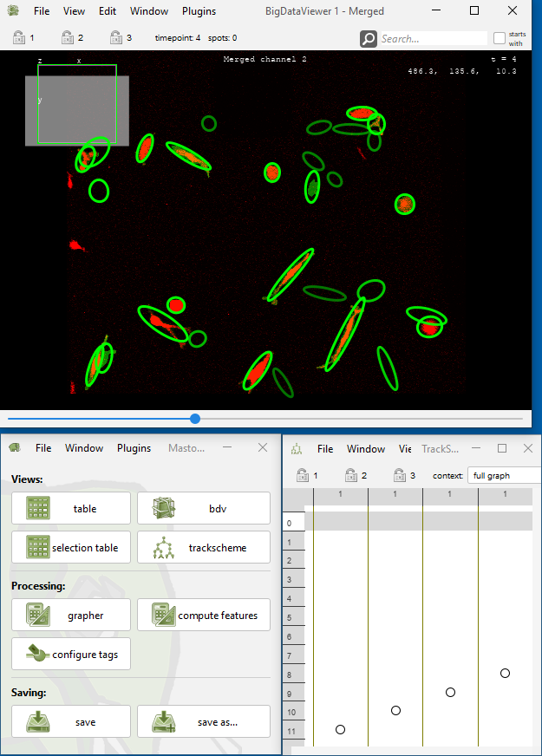The image size is (542, 756).
Task: Click the 'timepoint: 4' label
Action: [x=178, y=37]
